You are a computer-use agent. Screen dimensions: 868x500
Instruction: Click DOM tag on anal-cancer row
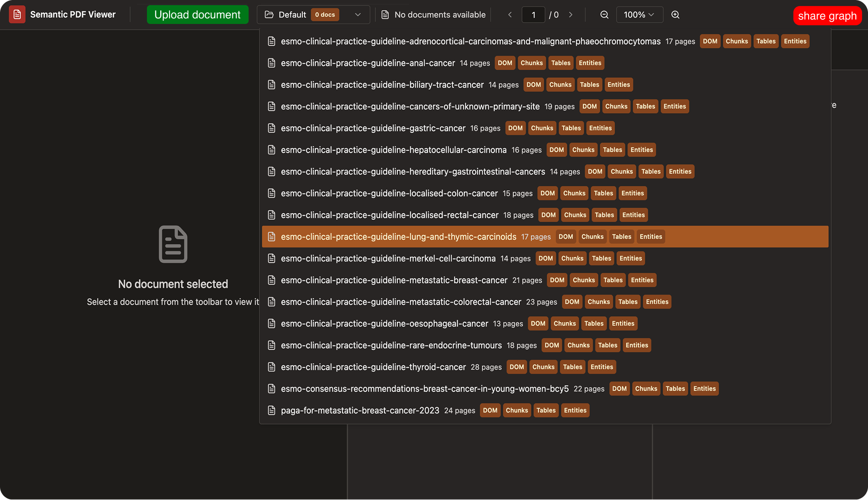505,63
